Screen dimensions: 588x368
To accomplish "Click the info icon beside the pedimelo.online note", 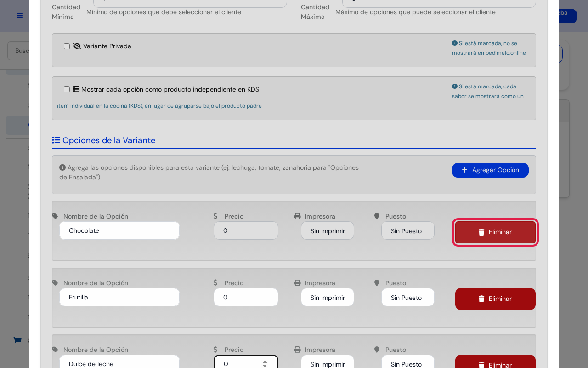I will pos(455,43).
